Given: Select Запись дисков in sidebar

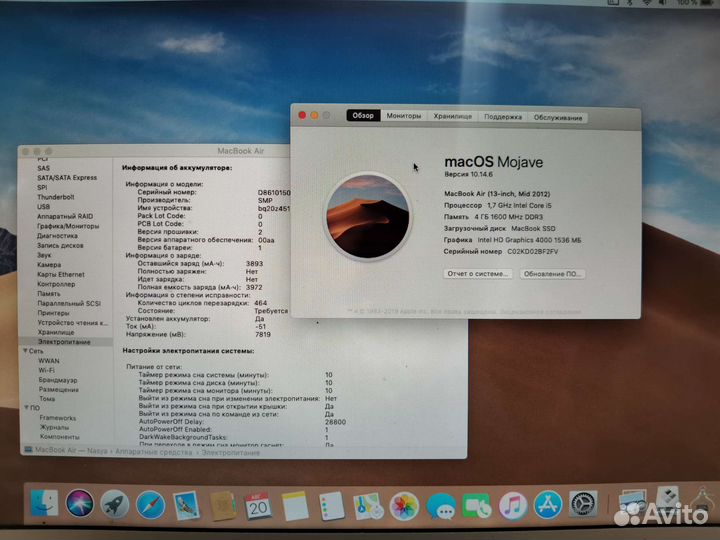Looking at the screenshot, I should 60,245.
